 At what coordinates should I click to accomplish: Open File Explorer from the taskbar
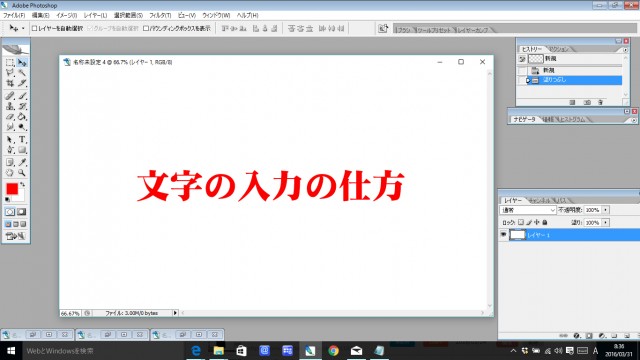[x=219, y=351]
